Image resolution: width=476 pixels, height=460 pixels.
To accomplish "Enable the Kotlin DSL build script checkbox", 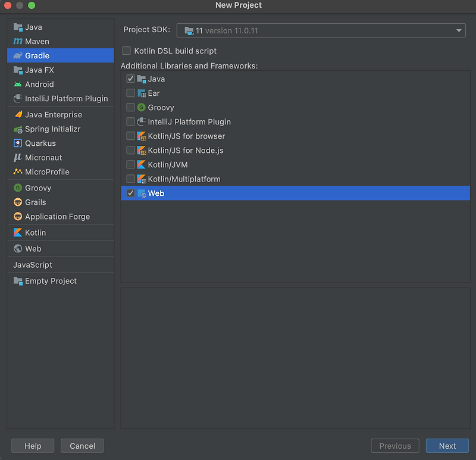I will 126,51.
